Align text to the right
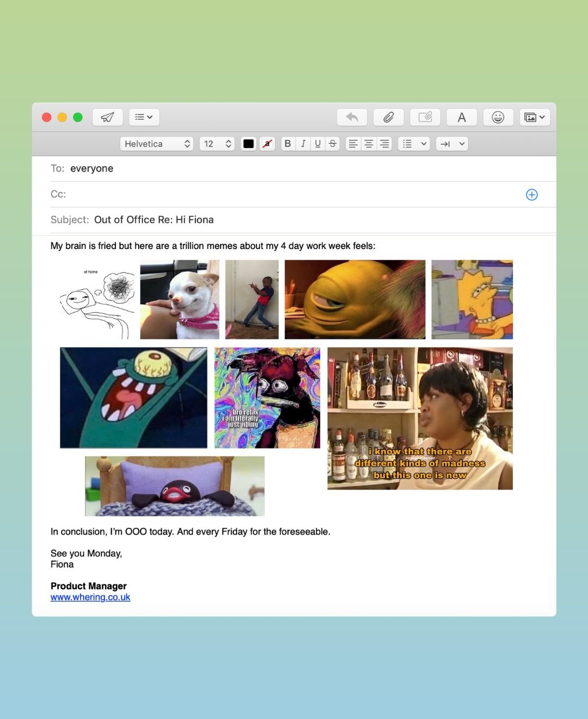Image resolution: width=588 pixels, height=719 pixels. (384, 144)
